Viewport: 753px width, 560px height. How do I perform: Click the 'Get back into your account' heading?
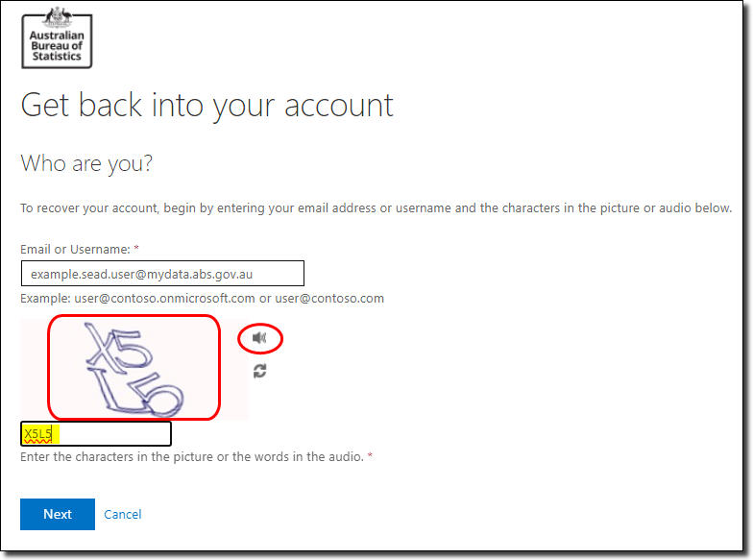coord(206,105)
